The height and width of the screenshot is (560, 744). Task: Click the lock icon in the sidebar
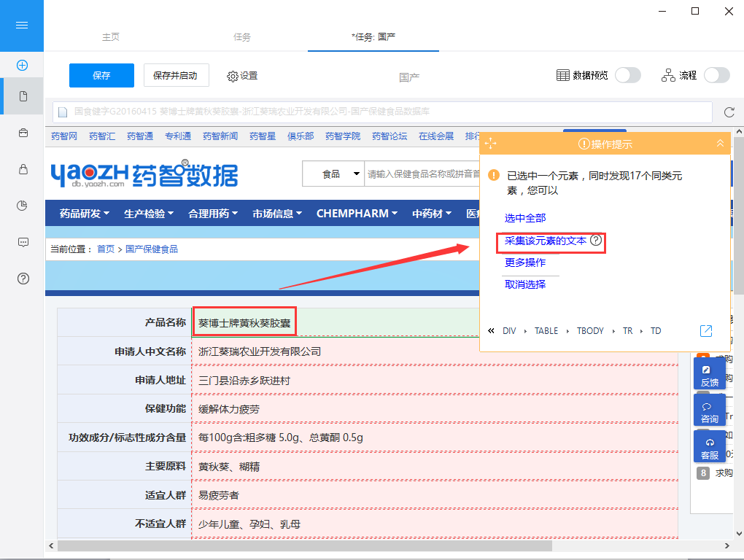(23, 169)
